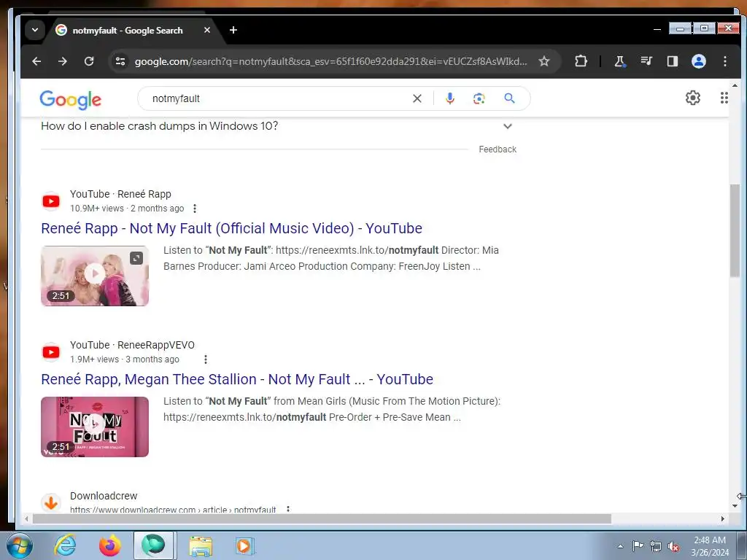
Task: Bookmark this page with the star
Action: pyautogui.click(x=544, y=61)
